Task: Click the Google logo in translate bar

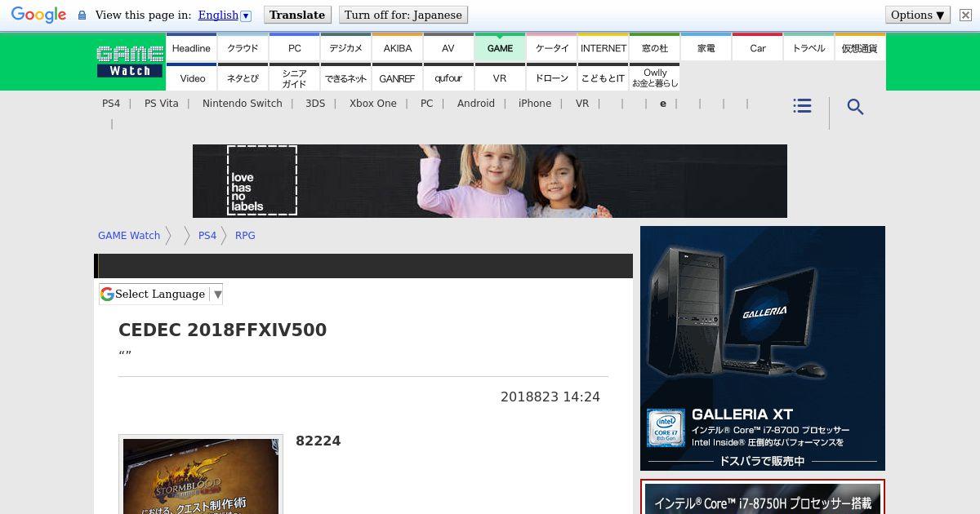Action: pos(38,15)
